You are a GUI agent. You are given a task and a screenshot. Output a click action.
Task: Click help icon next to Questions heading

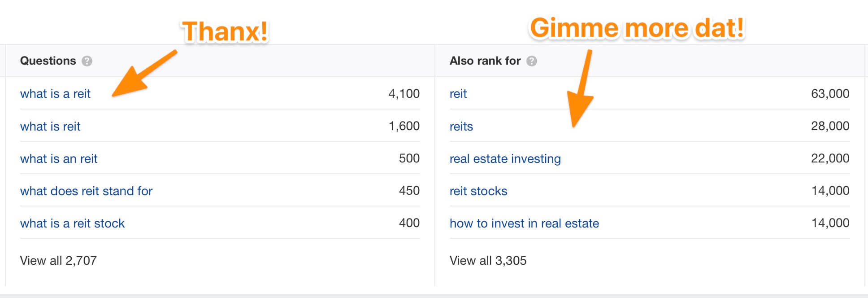[87, 61]
